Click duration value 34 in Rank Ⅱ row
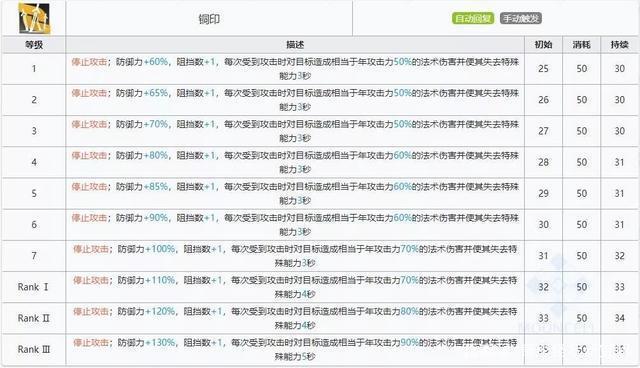This screenshot has width=640, height=368. 620,318
